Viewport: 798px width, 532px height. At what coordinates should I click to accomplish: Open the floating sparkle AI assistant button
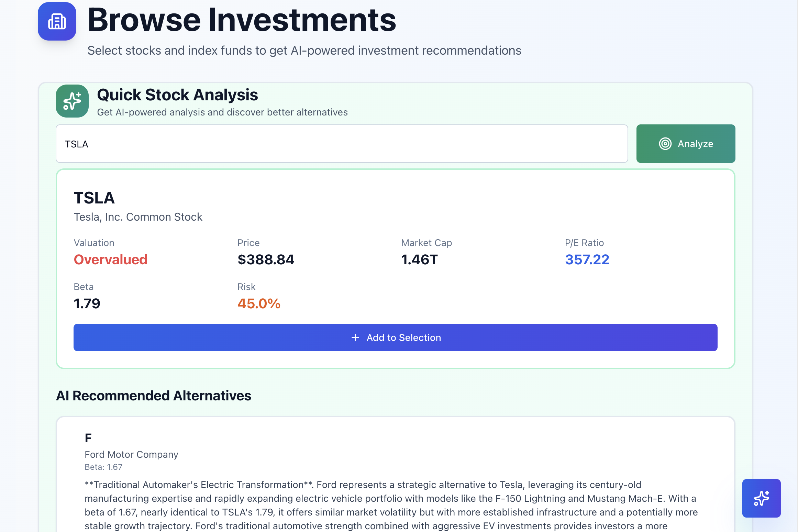point(761,498)
